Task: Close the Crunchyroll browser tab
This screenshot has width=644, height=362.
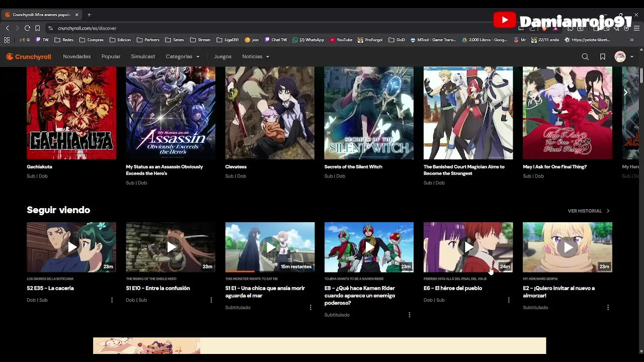Action: [77, 15]
